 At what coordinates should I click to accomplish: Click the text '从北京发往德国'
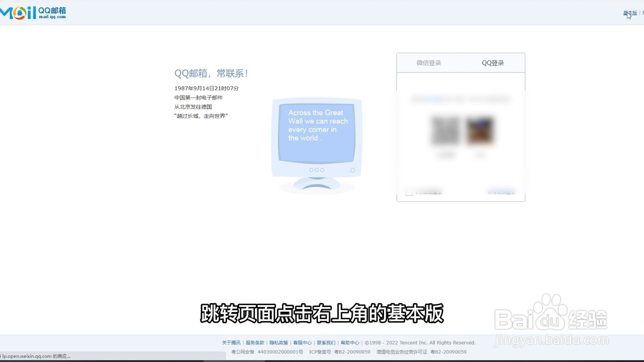pyautogui.click(x=193, y=107)
